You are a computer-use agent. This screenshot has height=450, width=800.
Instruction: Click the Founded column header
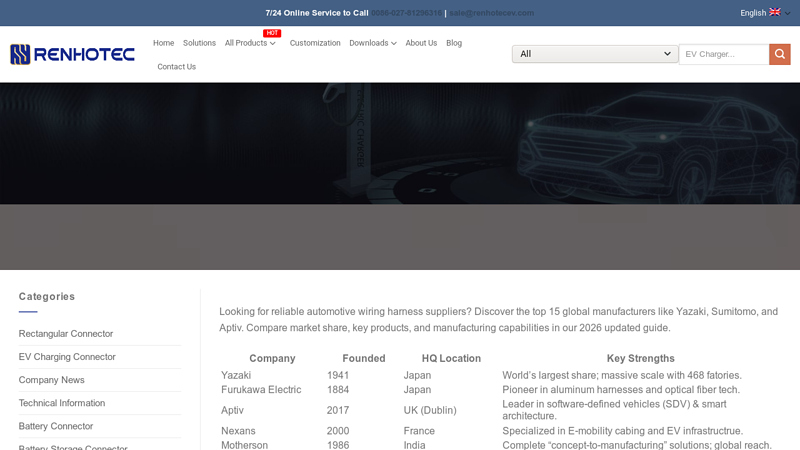(x=364, y=358)
